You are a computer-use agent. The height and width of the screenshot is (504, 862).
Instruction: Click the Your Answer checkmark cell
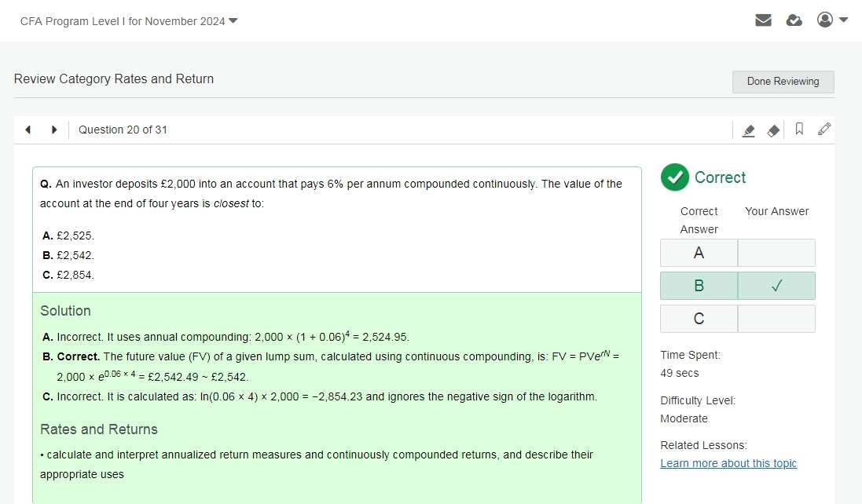pos(776,286)
